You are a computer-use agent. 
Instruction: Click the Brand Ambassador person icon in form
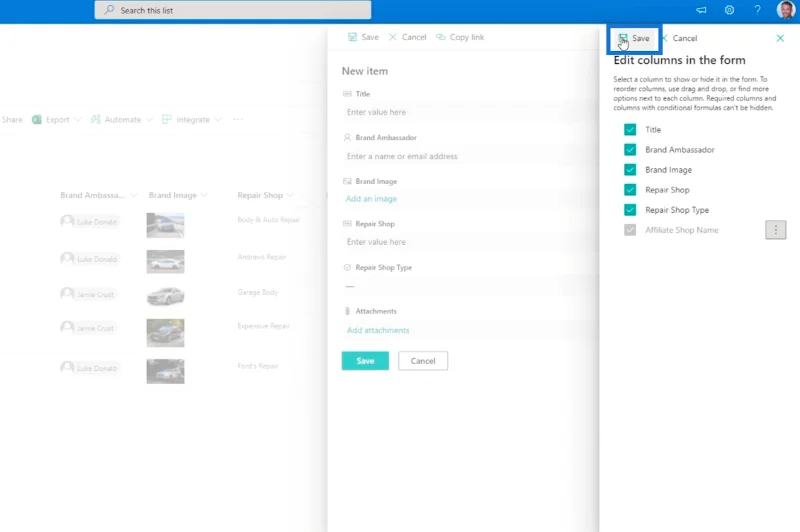pyautogui.click(x=347, y=138)
